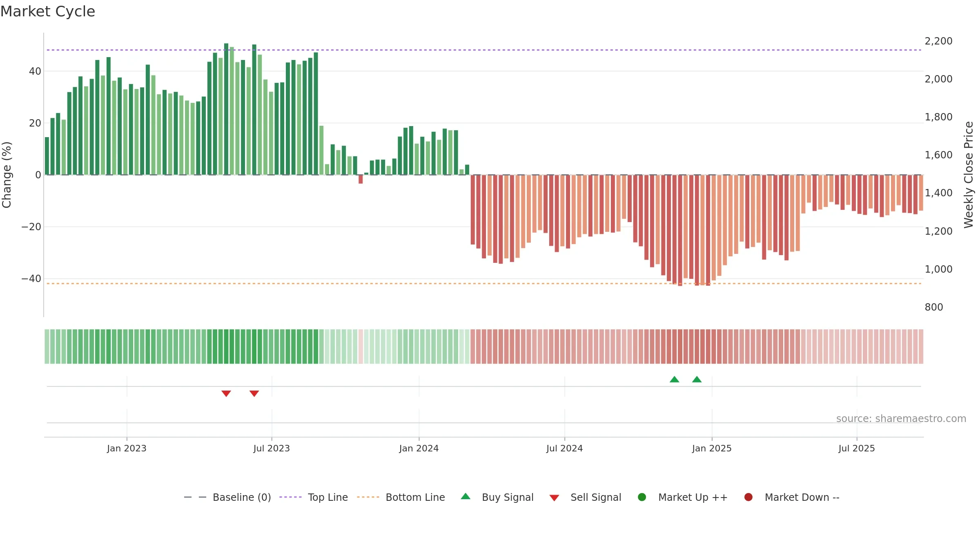Toggle the Baseline (0) legend entry
Image resolution: width=980 pixels, height=551 pixels.
(227, 497)
